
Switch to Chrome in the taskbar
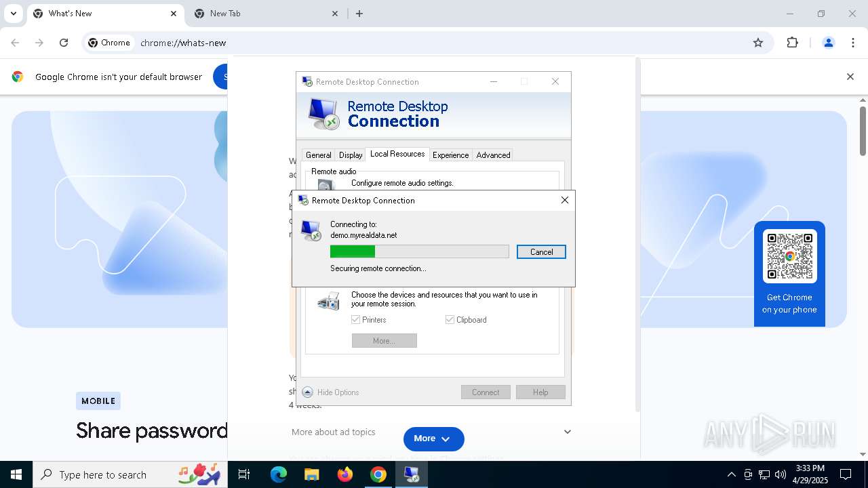[x=378, y=474]
